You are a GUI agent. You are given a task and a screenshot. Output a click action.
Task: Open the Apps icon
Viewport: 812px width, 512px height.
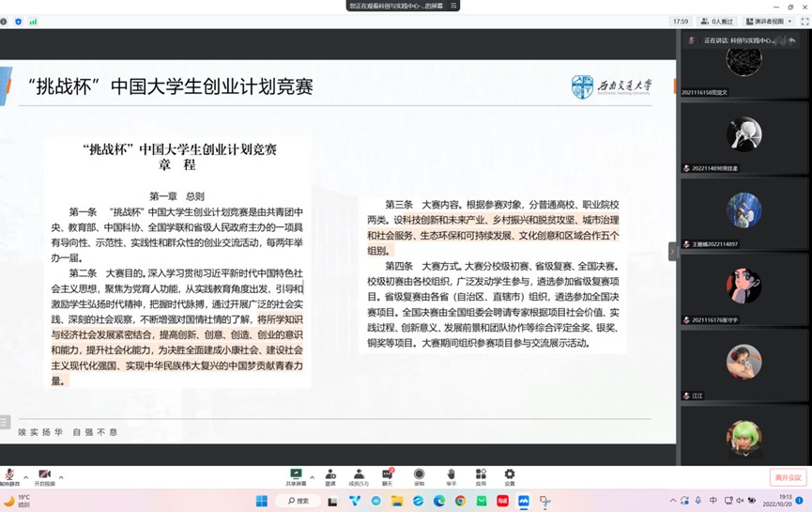[481, 476]
